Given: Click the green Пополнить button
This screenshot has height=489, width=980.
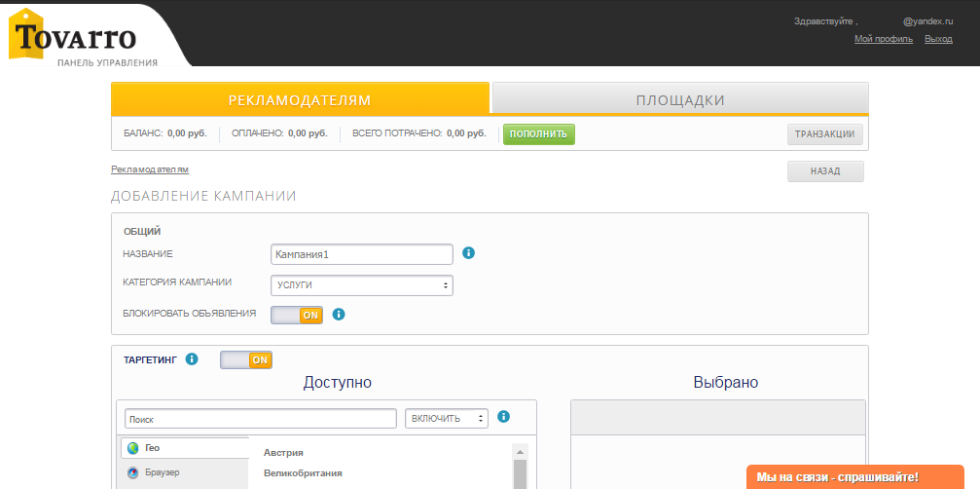Looking at the screenshot, I should [x=539, y=133].
